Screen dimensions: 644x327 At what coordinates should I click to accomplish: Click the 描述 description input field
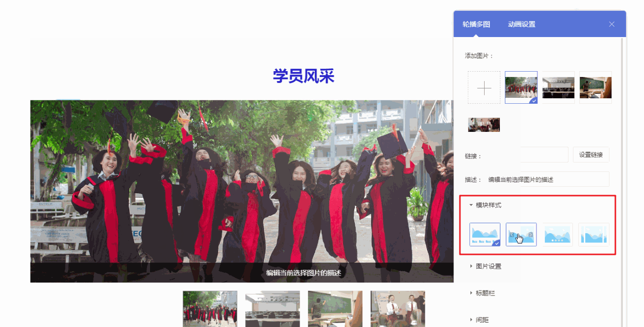click(x=547, y=179)
